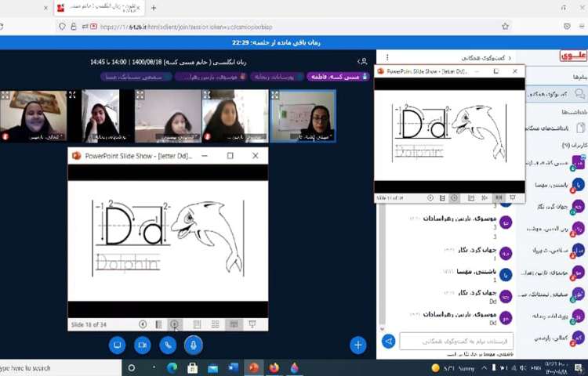Open weather widget showing Sunny
The image size is (588, 376).
453,368
